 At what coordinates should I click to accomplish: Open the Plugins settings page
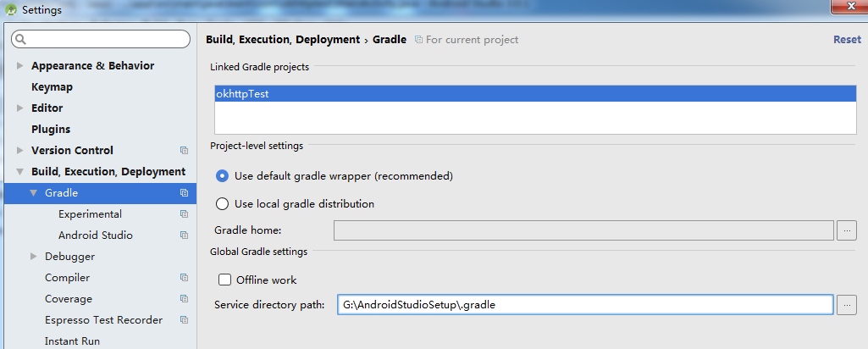coord(51,129)
